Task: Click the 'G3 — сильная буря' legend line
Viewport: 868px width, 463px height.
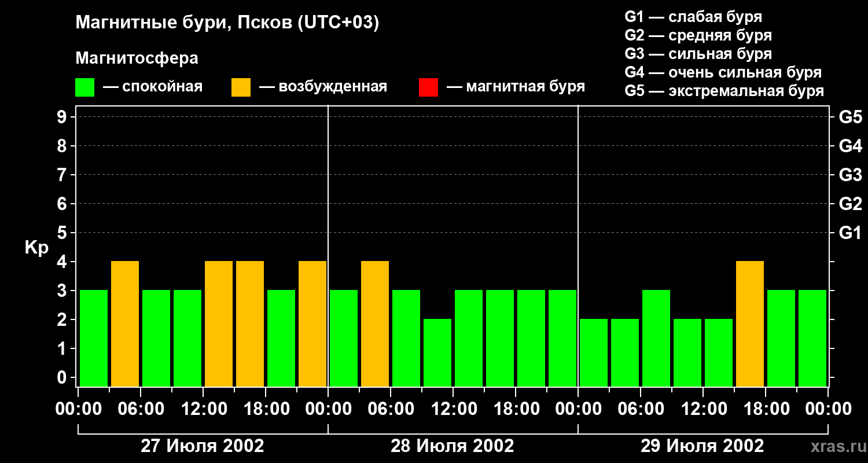Action: coord(698,54)
